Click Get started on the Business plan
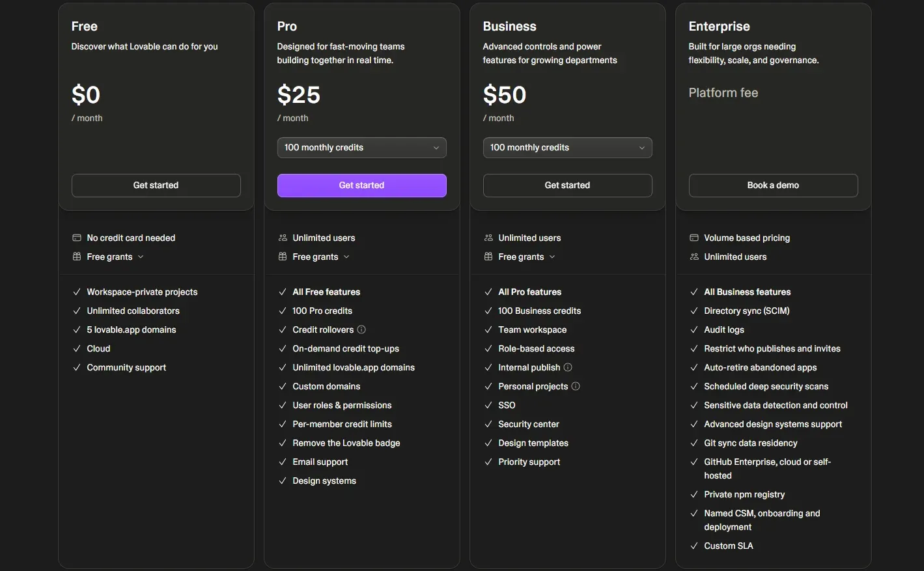The height and width of the screenshot is (571, 924). pyautogui.click(x=567, y=186)
